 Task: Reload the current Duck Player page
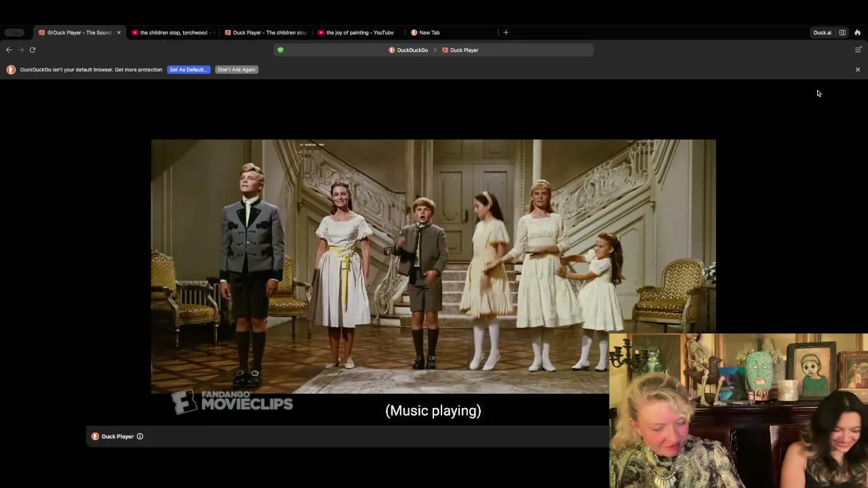click(33, 49)
